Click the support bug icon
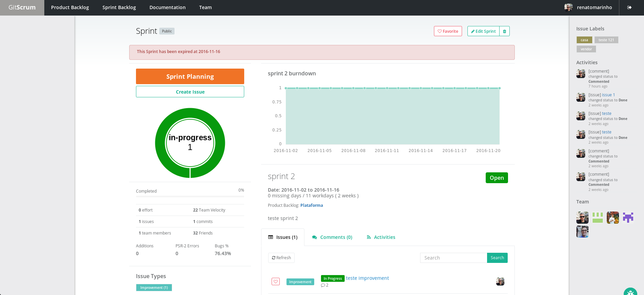Screen dimensions: 644x295 630,292
